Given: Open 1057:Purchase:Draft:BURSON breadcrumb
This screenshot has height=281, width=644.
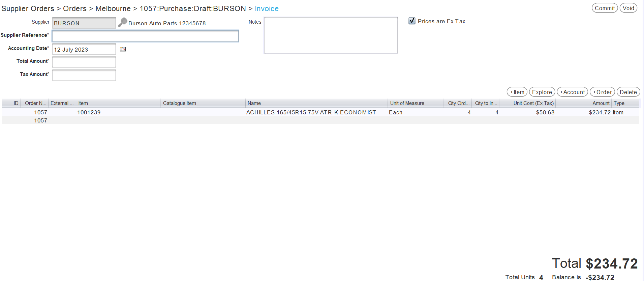Looking at the screenshot, I should 193,8.
